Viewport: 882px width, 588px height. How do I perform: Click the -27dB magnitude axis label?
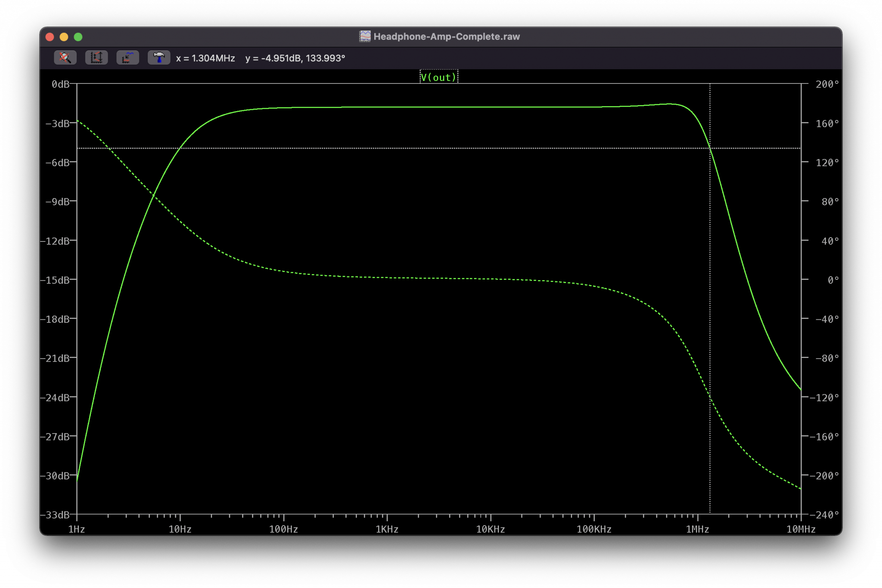click(55, 437)
